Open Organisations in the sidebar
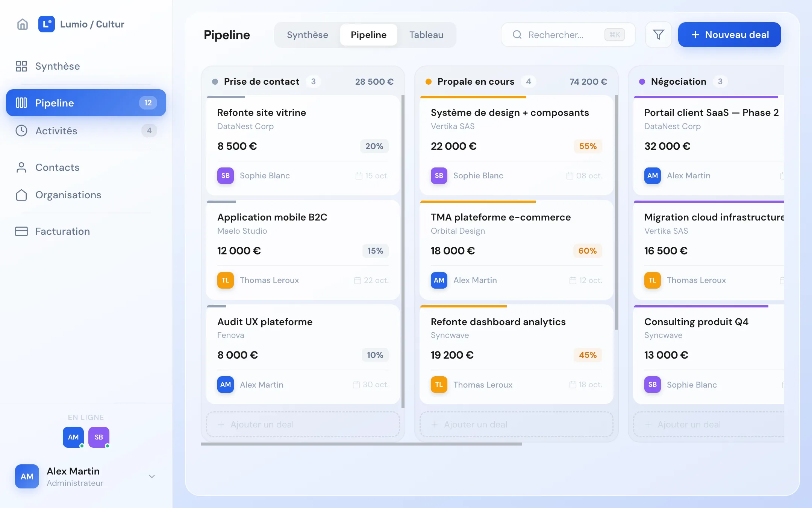The height and width of the screenshot is (508, 812). (86, 195)
